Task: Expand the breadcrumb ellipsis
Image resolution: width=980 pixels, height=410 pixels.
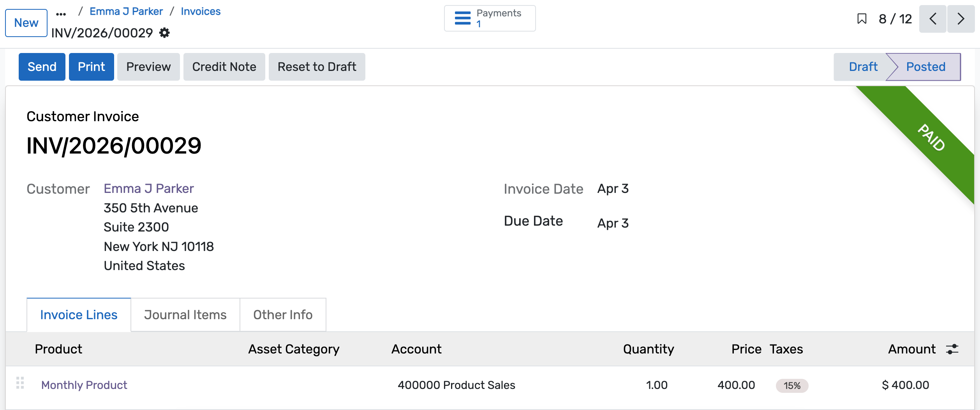Action: [x=61, y=12]
